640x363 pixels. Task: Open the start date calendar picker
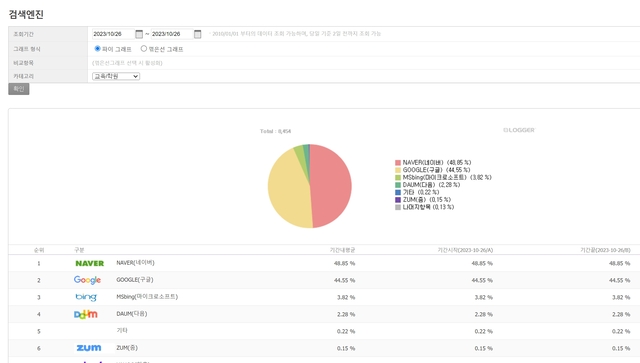139,34
